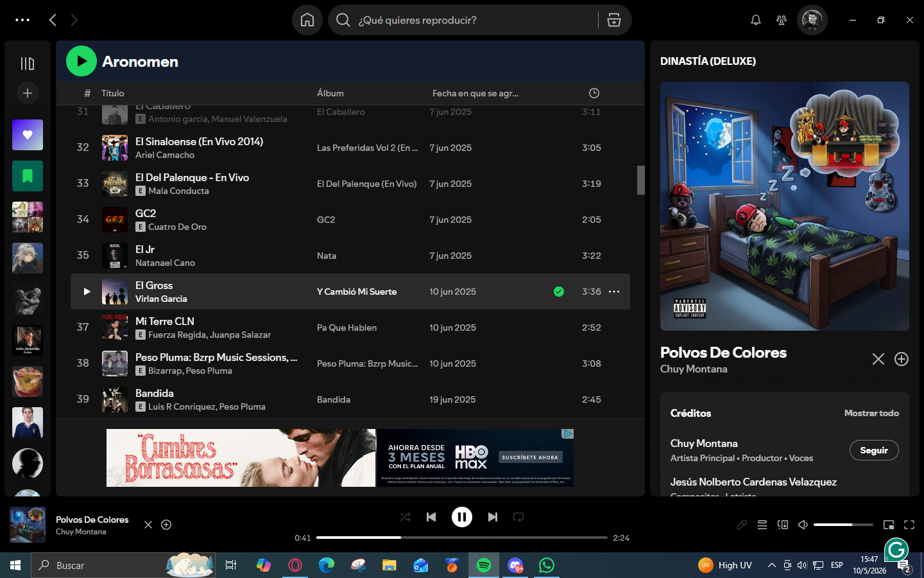Go back with the left arrow
Screen dimensions: 924x578
point(53,20)
